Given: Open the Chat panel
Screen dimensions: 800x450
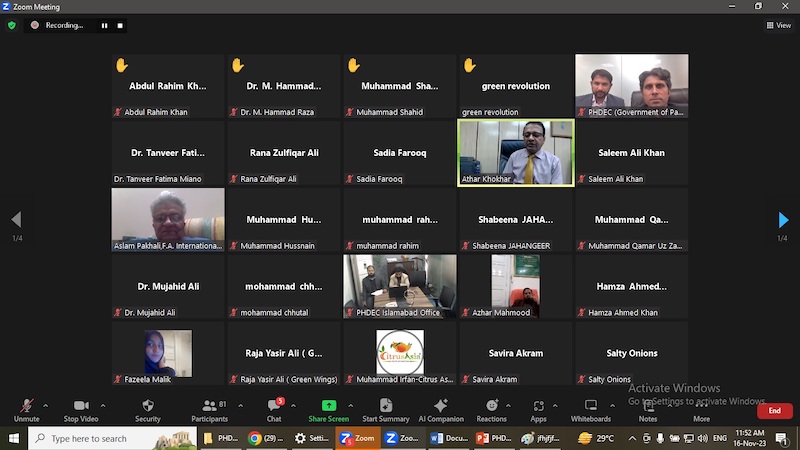Looking at the screenshot, I should tap(272, 406).
